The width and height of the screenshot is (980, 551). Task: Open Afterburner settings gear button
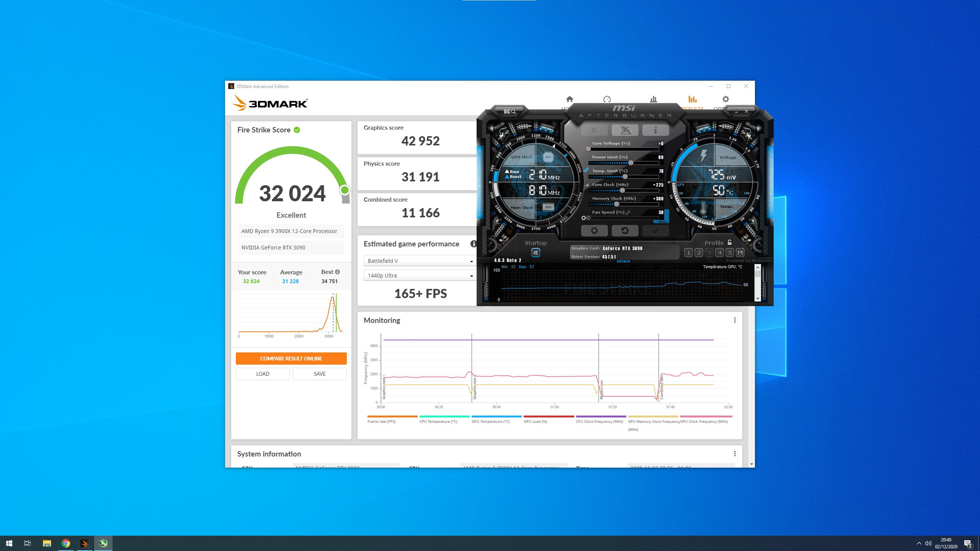point(594,231)
